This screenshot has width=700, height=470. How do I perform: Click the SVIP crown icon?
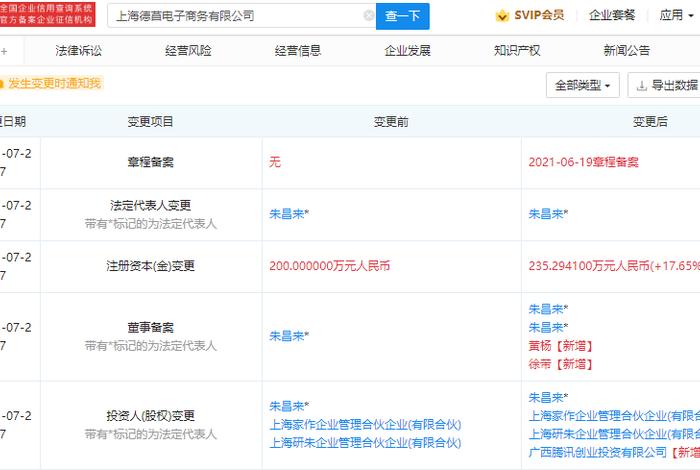(502, 16)
